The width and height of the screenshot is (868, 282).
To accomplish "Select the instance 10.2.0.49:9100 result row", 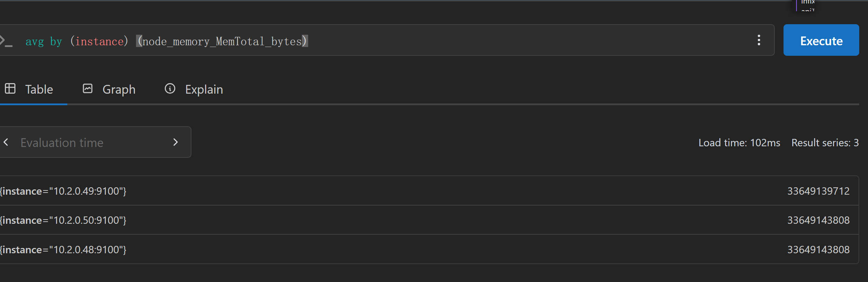I will click(x=429, y=191).
